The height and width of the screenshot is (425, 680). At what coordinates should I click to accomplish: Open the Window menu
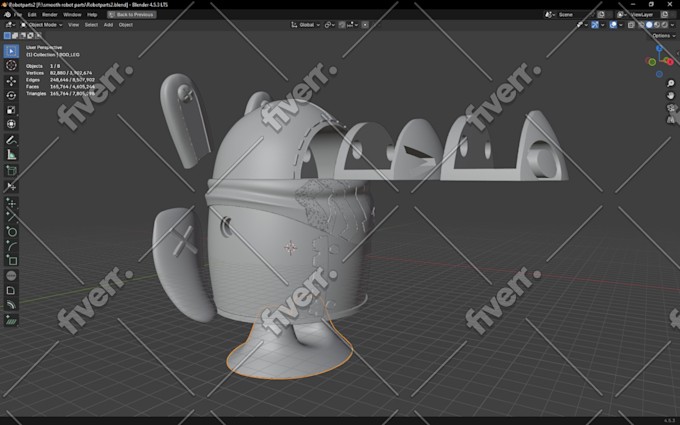click(72, 14)
